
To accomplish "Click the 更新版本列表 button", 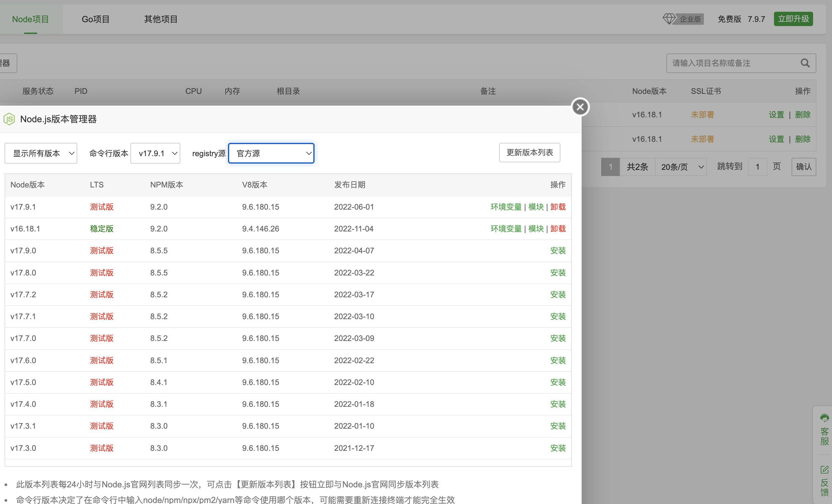I will pyautogui.click(x=529, y=153).
